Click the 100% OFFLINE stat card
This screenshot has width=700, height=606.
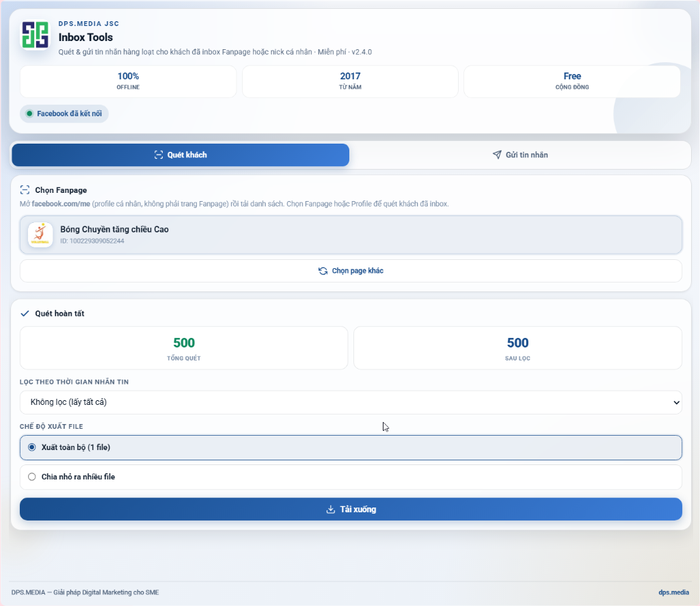[128, 81]
